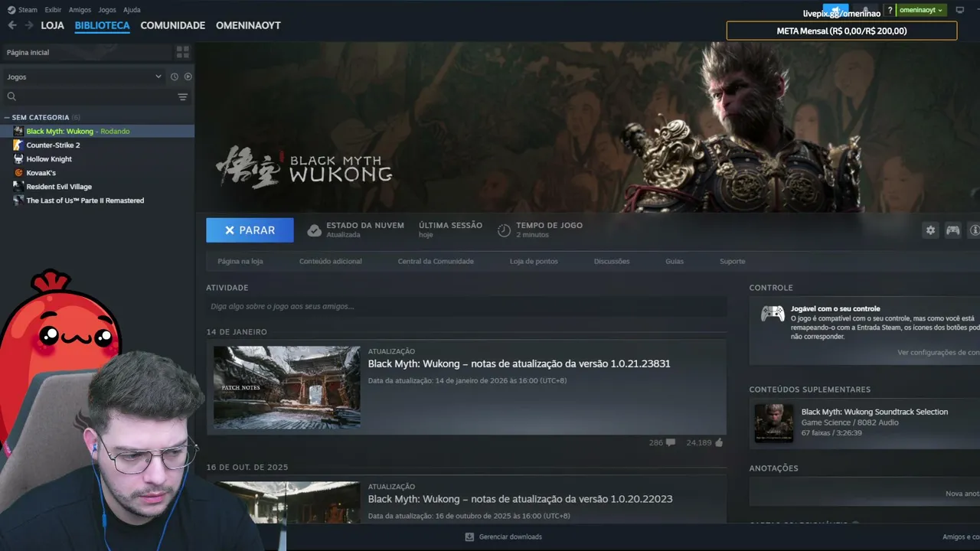Click the 'Jogável com o seu controle' text

(835, 308)
